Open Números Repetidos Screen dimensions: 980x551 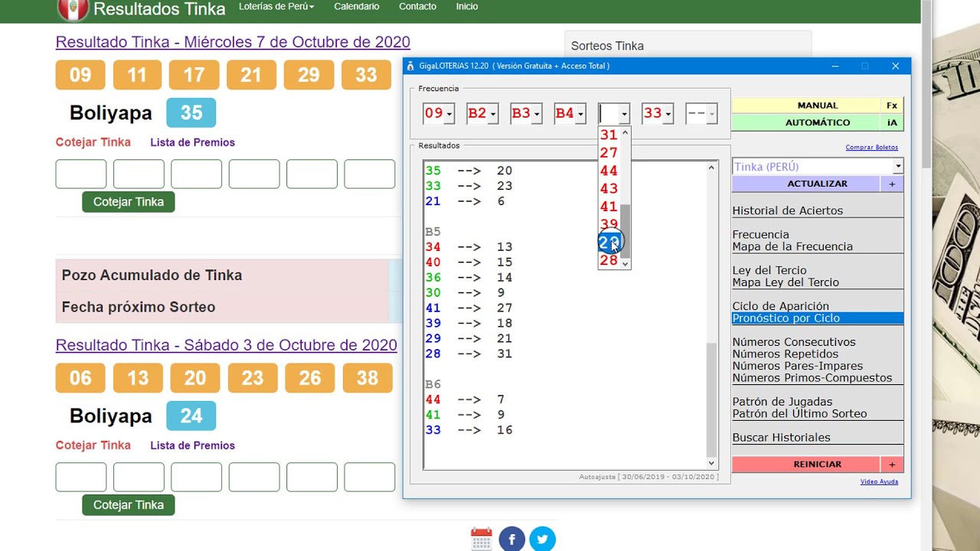click(x=786, y=354)
